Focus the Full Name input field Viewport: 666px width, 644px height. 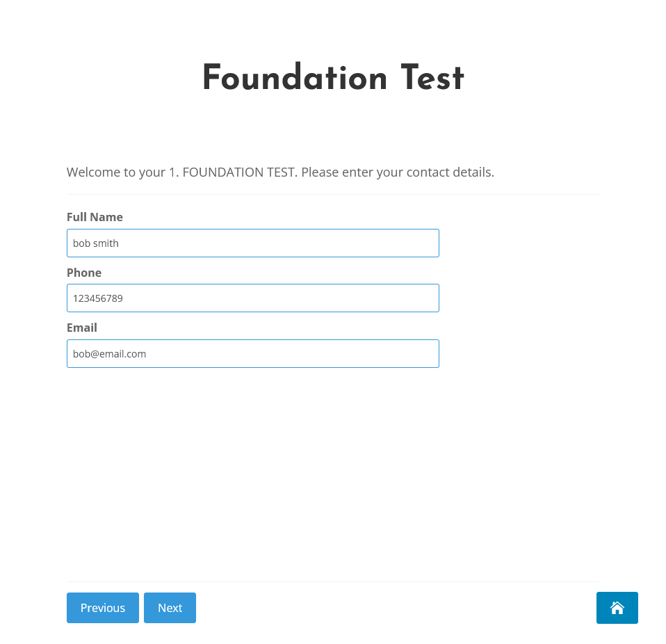253,243
